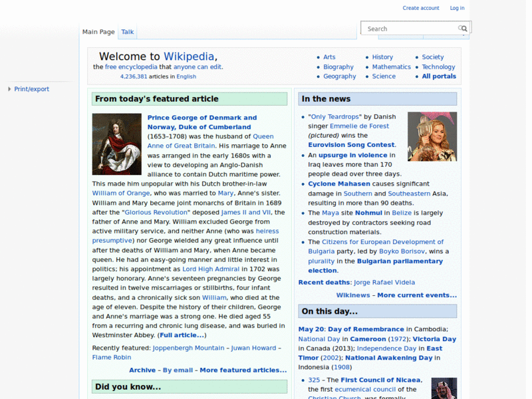Click the search magnifier icon
This screenshot has width=532, height=399.
[x=463, y=29]
